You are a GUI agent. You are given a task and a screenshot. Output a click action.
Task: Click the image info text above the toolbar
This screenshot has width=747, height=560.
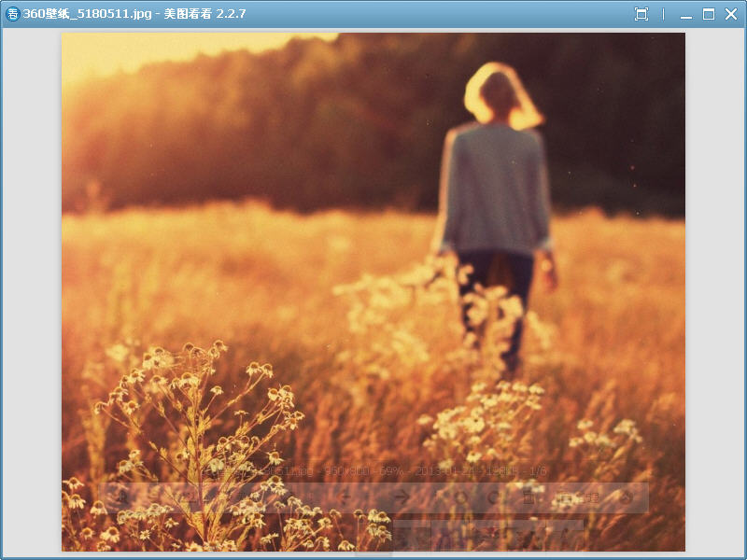(x=373, y=471)
